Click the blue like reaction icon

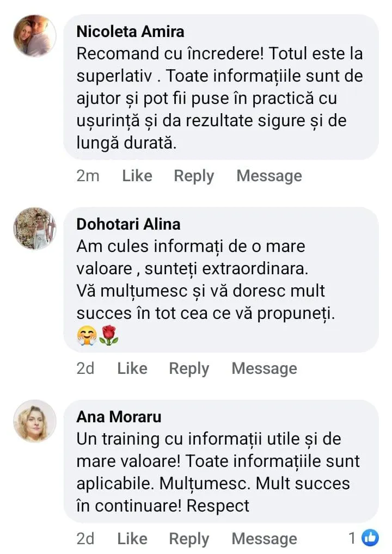point(370,538)
